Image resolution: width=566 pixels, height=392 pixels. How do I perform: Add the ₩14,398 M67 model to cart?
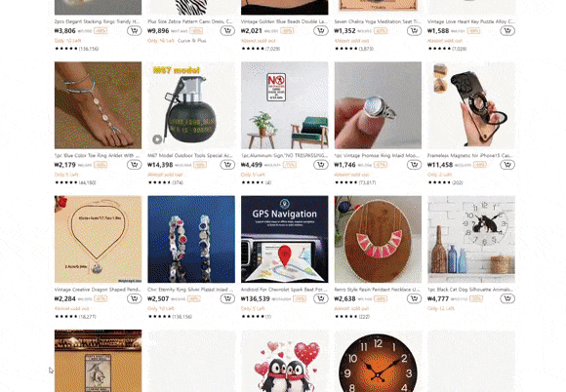coord(227,165)
